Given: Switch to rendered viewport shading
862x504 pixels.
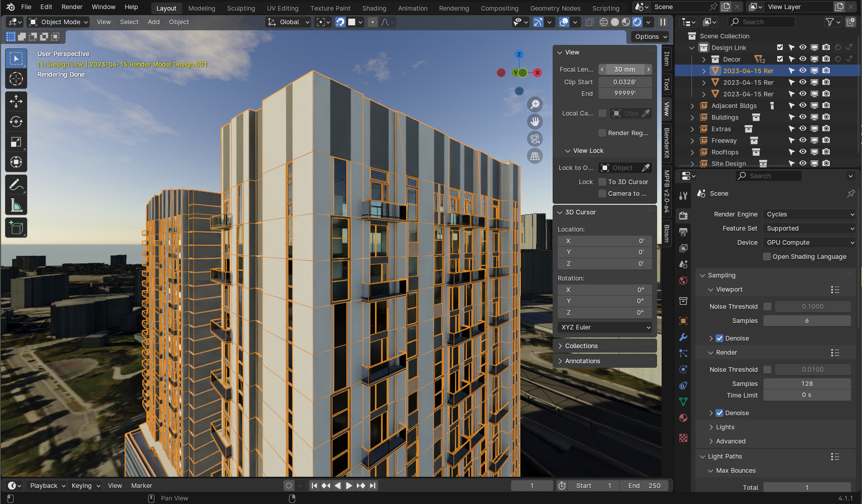Looking at the screenshot, I should click(x=637, y=22).
